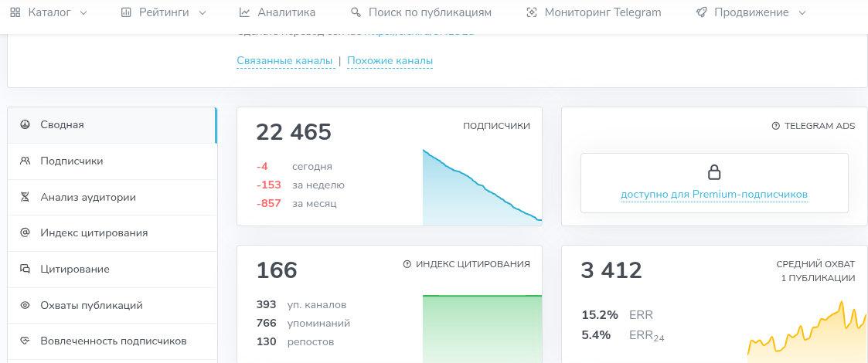Screen dimensions: 868x363
Task: Click the Вовлеченность подписчиков heart icon
Action: coord(25,341)
